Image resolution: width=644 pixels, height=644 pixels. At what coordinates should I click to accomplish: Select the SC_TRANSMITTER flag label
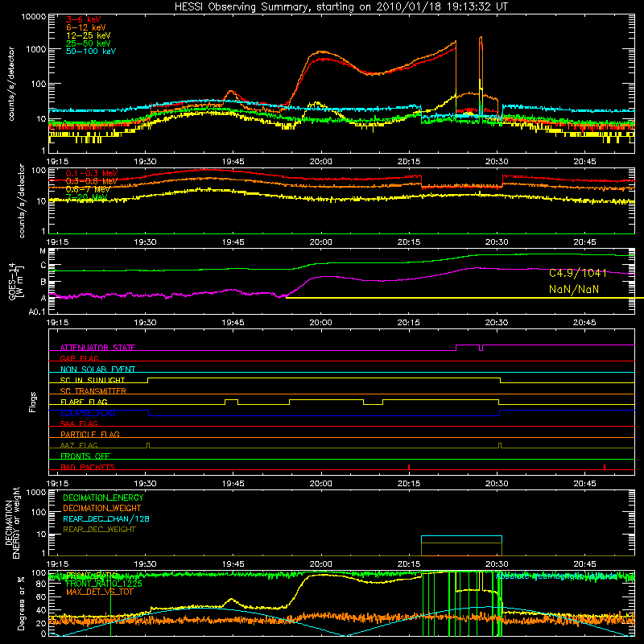tap(93, 390)
